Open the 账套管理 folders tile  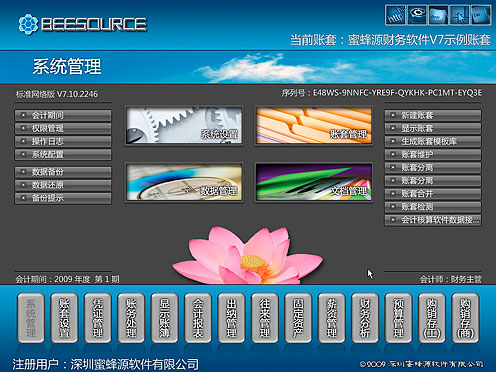[x=314, y=125]
